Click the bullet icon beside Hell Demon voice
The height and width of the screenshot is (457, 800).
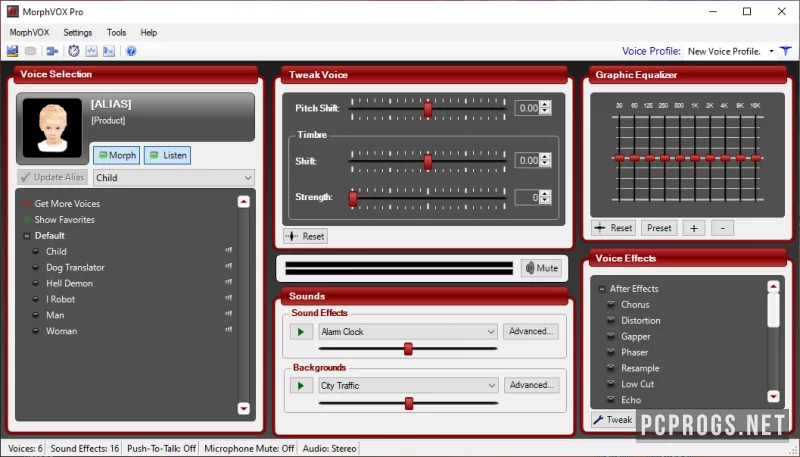(36, 283)
